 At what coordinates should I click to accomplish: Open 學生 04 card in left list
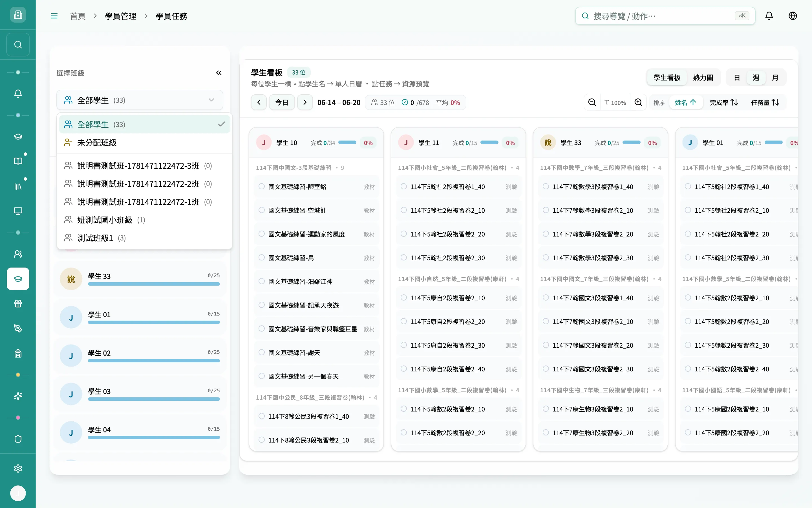tap(140, 433)
